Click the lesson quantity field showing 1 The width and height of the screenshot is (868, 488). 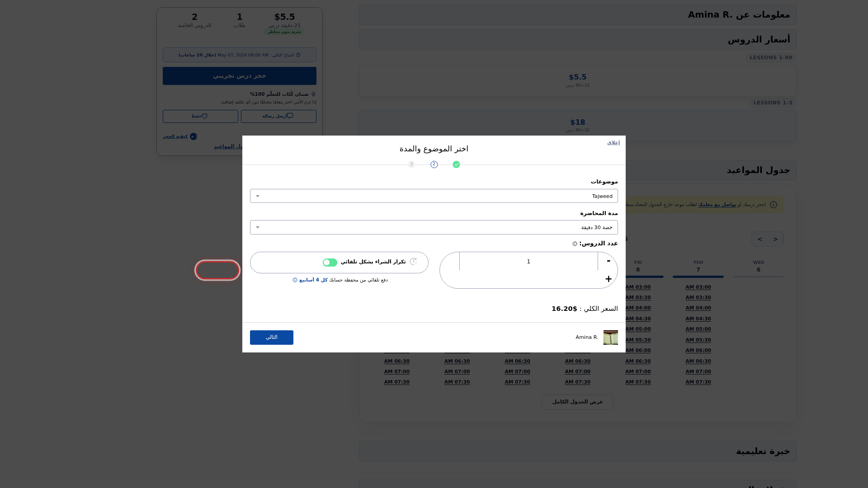[528, 262]
